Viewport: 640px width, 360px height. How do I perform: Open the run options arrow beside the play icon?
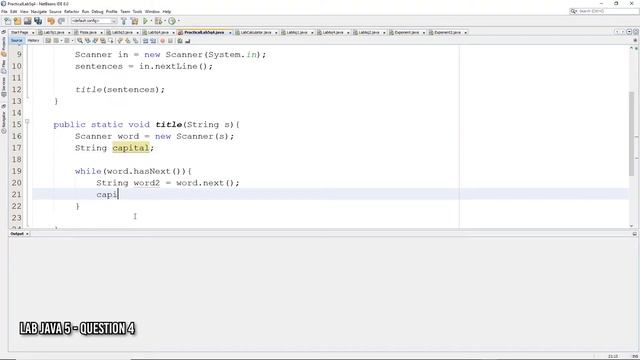pos(151,21)
